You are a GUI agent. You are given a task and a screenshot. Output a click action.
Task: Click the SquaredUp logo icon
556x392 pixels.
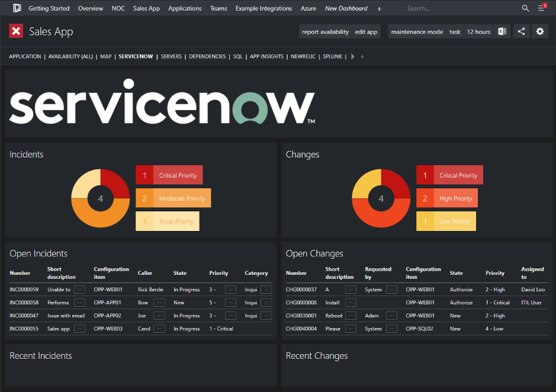[17, 8]
